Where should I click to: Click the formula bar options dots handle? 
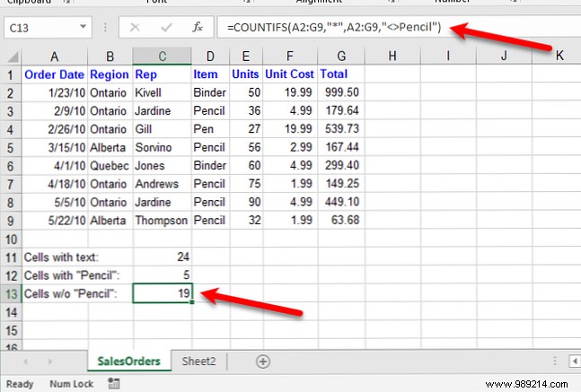point(106,28)
